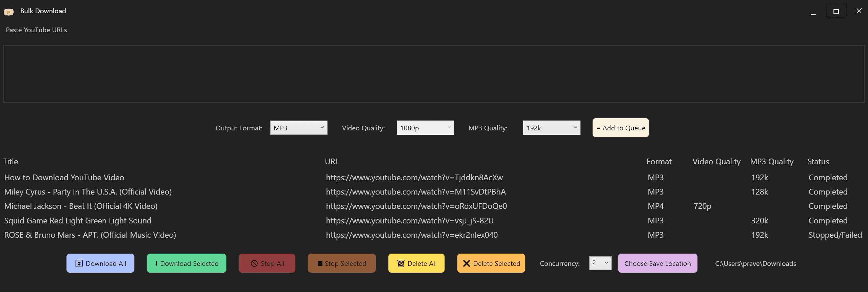Start all downloads with Download All

(100, 263)
